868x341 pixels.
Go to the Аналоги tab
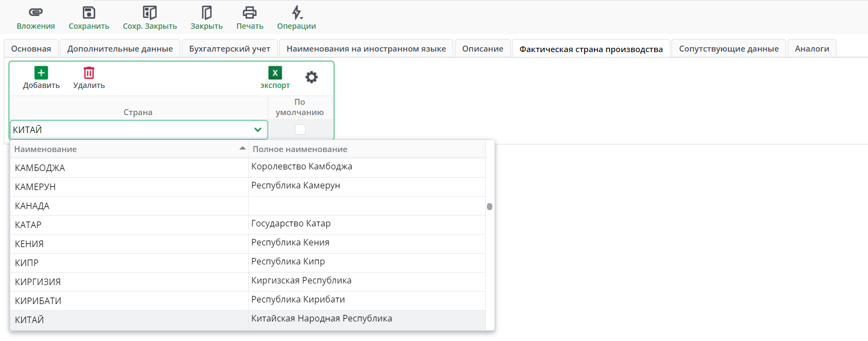(x=812, y=48)
